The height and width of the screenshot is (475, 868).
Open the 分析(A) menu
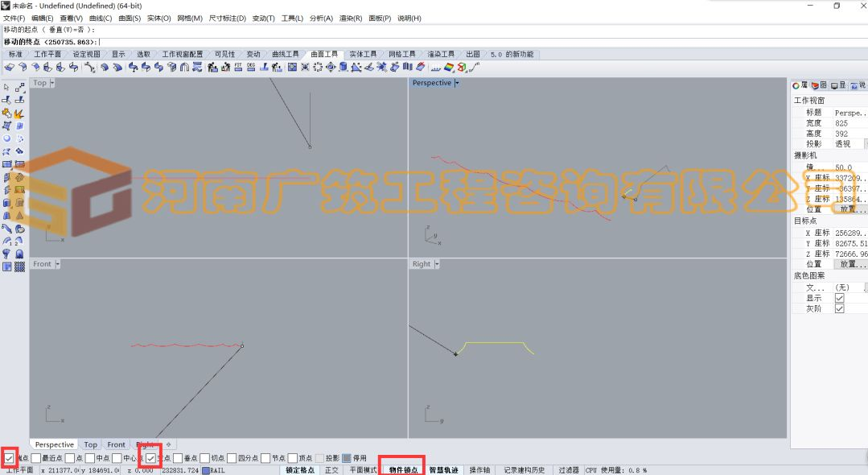click(321, 19)
